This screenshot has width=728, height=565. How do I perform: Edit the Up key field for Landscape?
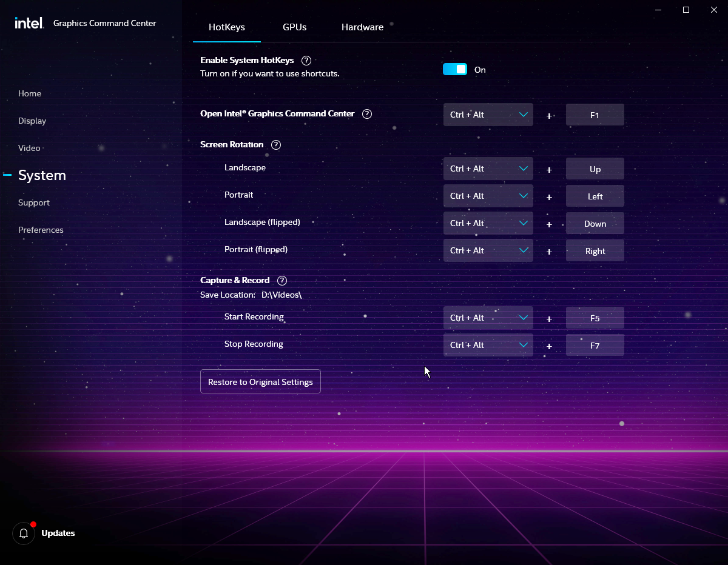coord(595,169)
